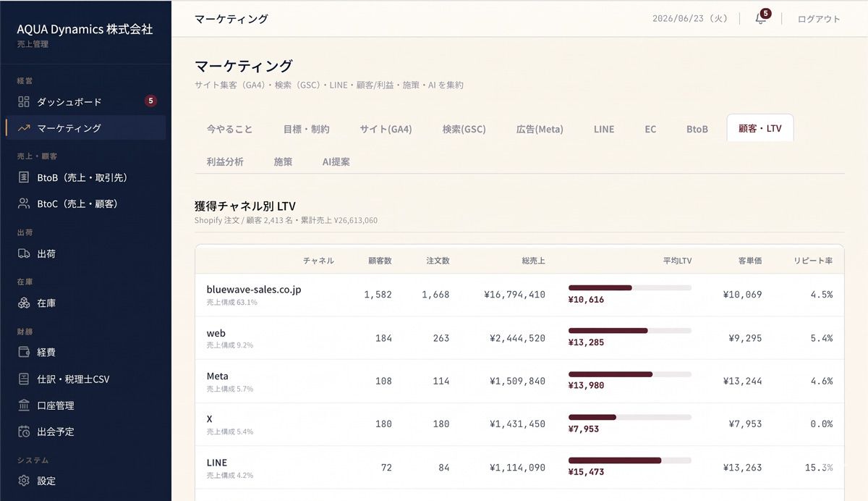Click the wallet icon for 経費
The image size is (868, 501).
tap(24, 353)
